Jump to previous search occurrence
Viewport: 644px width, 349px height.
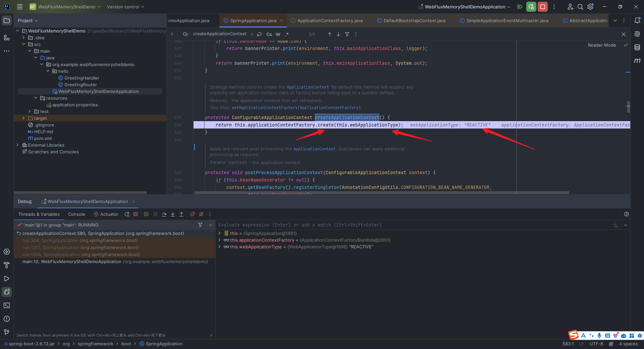[x=330, y=34]
